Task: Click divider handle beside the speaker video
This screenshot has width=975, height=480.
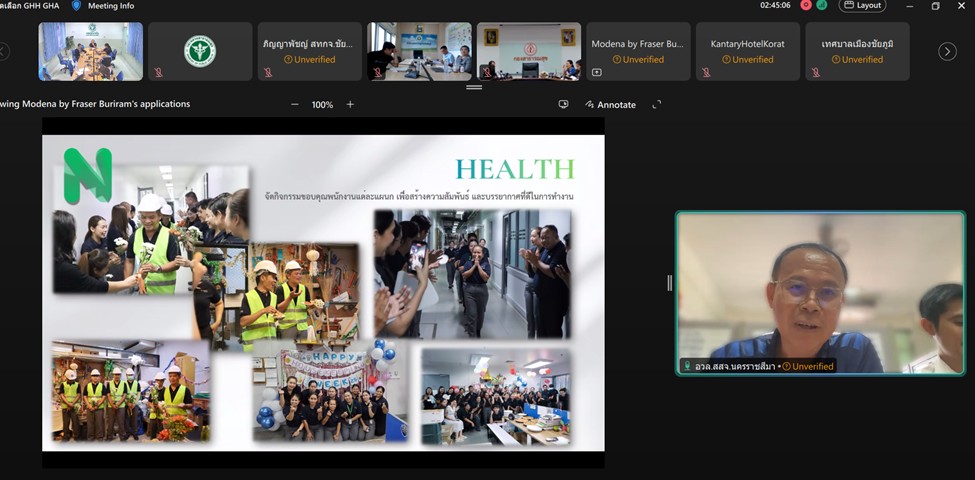Action: [669, 283]
